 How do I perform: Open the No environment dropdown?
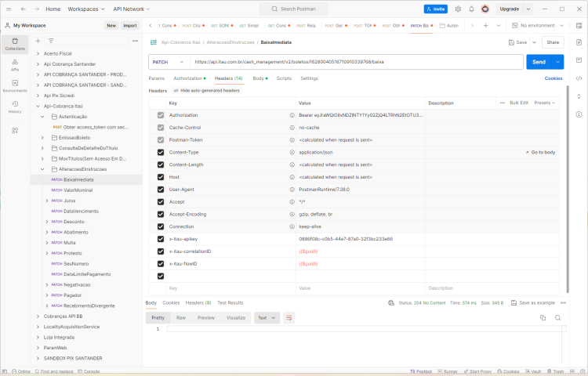pyautogui.click(x=538, y=26)
